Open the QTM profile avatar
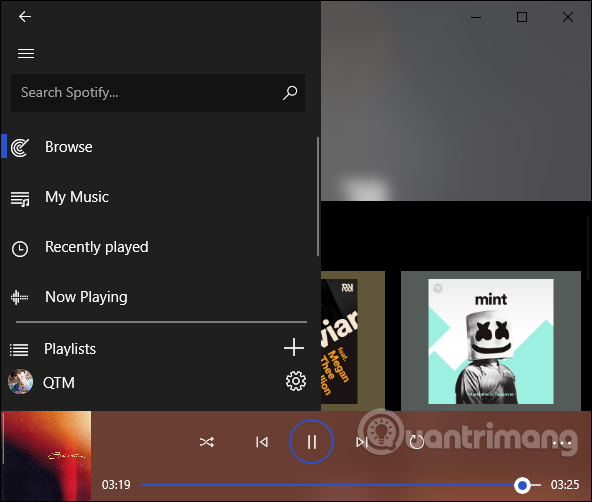 point(20,382)
